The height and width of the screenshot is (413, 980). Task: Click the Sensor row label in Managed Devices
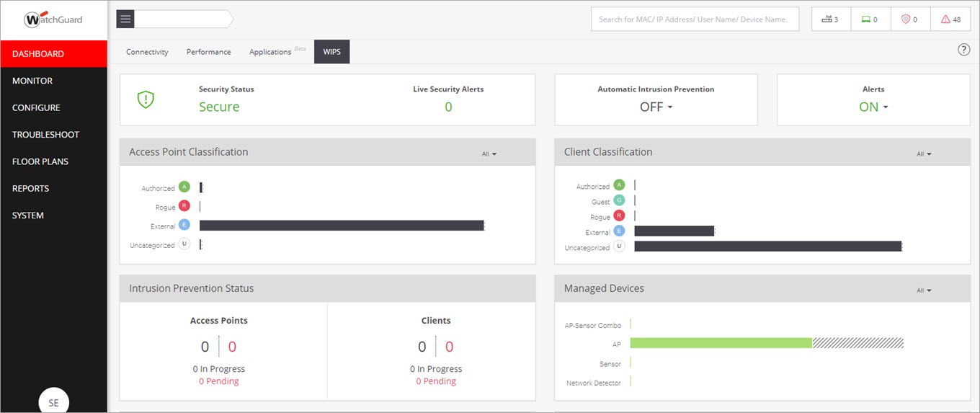click(610, 364)
